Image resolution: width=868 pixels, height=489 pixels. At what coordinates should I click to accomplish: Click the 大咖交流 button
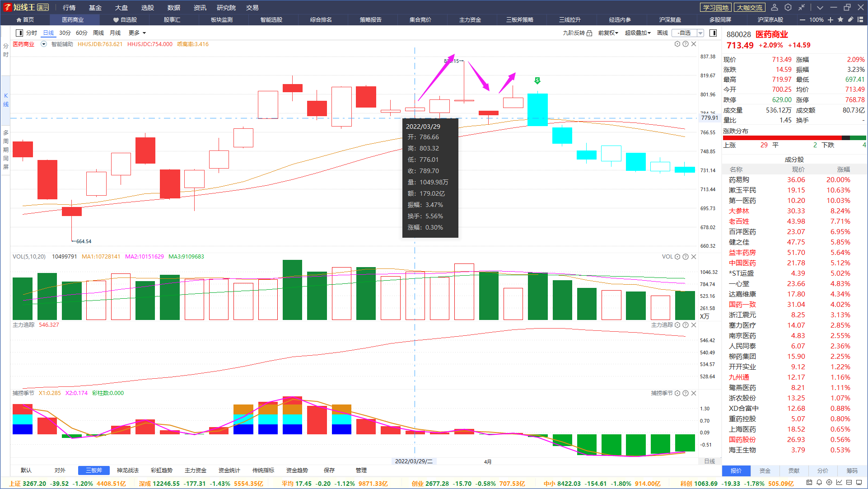tap(750, 8)
